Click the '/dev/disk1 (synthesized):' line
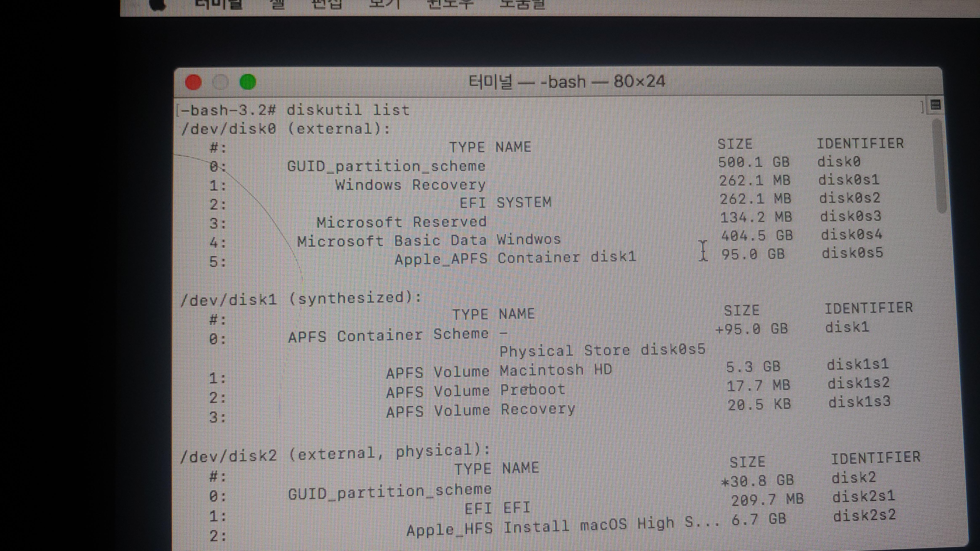Viewport: 980px width, 551px height. (x=301, y=299)
